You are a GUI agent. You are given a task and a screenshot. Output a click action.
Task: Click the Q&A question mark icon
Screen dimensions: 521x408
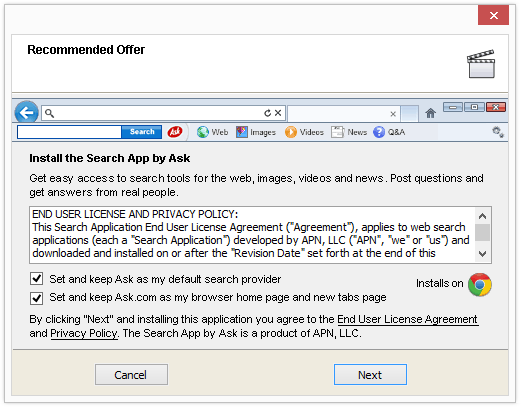[x=379, y=132]
